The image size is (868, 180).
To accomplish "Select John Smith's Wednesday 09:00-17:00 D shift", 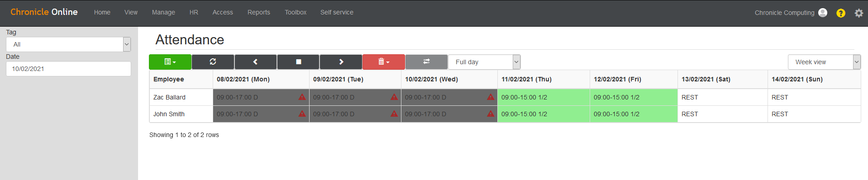I will (449, 114).
